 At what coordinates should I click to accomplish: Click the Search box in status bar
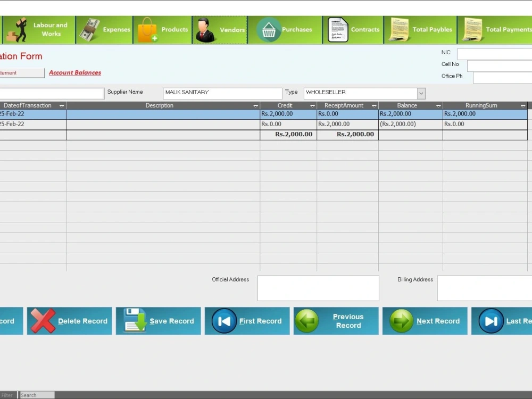(x=37, y=395)
